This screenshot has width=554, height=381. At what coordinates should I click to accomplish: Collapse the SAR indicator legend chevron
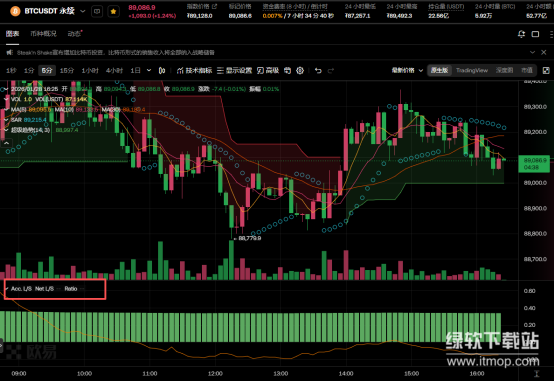(6, 120)
